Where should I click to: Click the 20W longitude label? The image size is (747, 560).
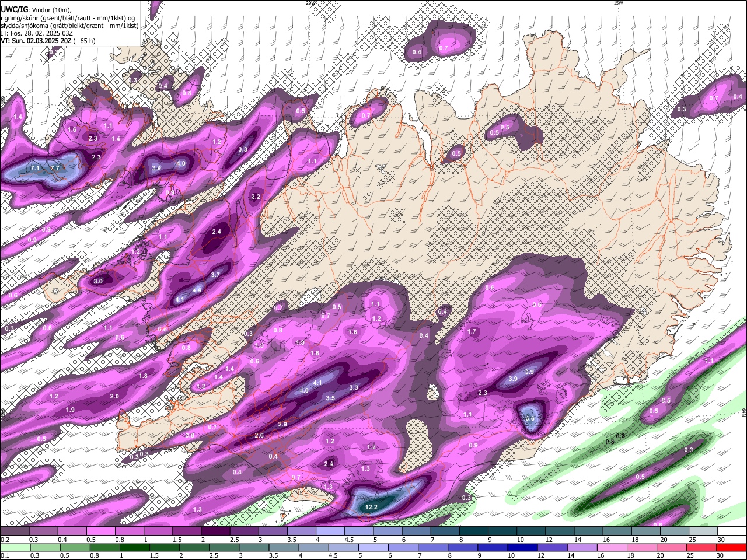310,3
